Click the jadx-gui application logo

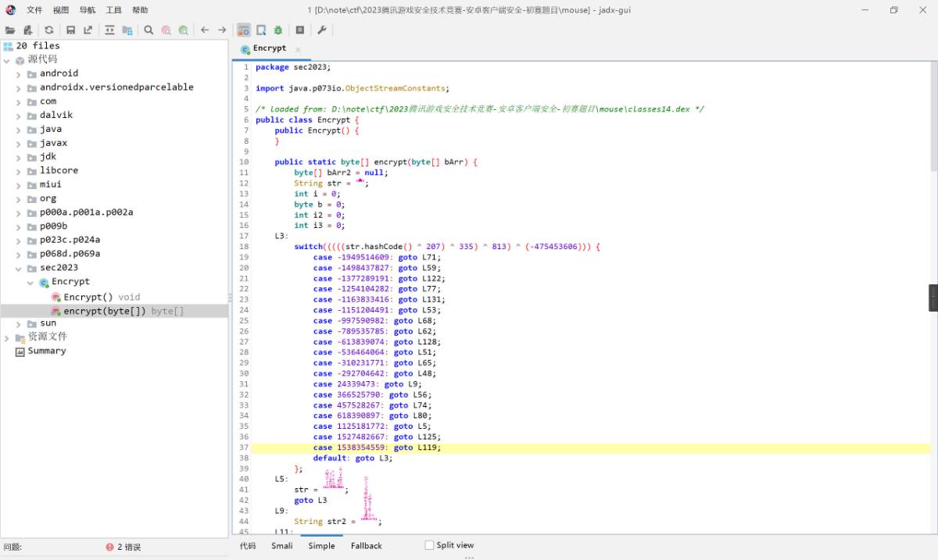pyautogui.click(x=11, y=10)
